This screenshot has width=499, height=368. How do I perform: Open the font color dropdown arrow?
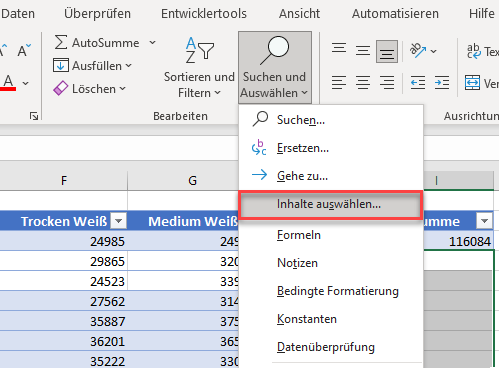click(x=26, y=83)
